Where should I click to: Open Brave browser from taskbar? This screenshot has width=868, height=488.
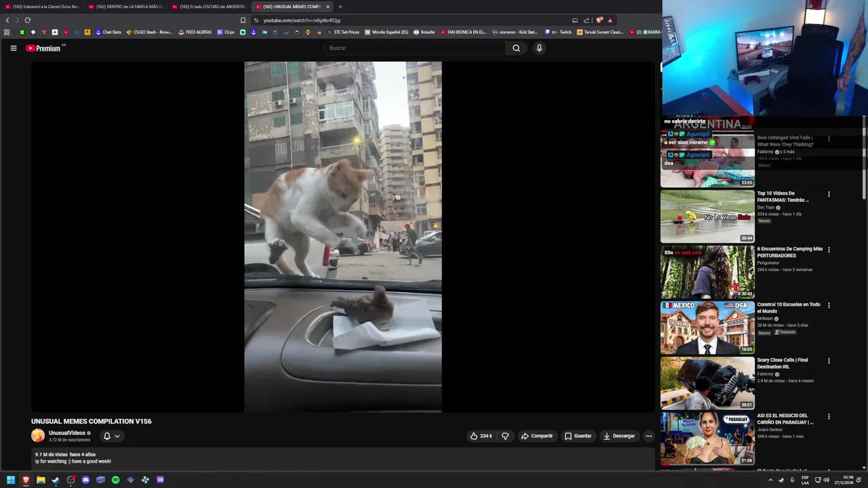click(x=26, y=480)
